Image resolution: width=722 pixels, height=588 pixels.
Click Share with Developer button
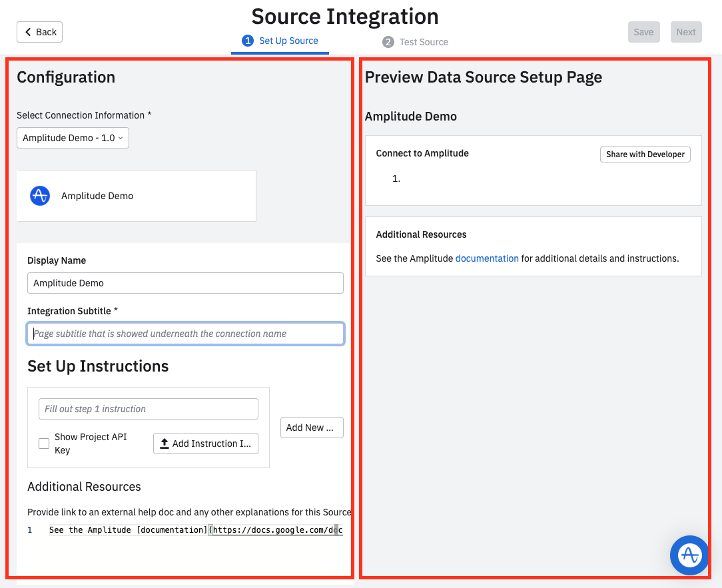pos(645,154)
